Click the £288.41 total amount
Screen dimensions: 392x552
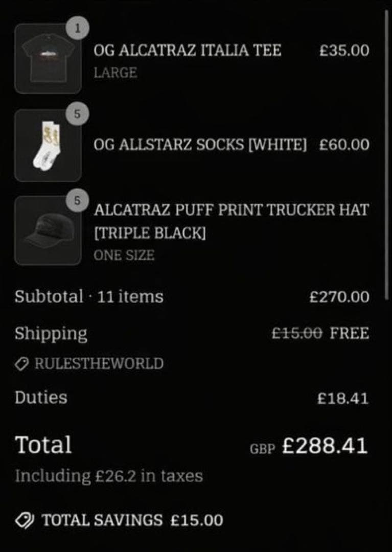(x=324, y=445)
